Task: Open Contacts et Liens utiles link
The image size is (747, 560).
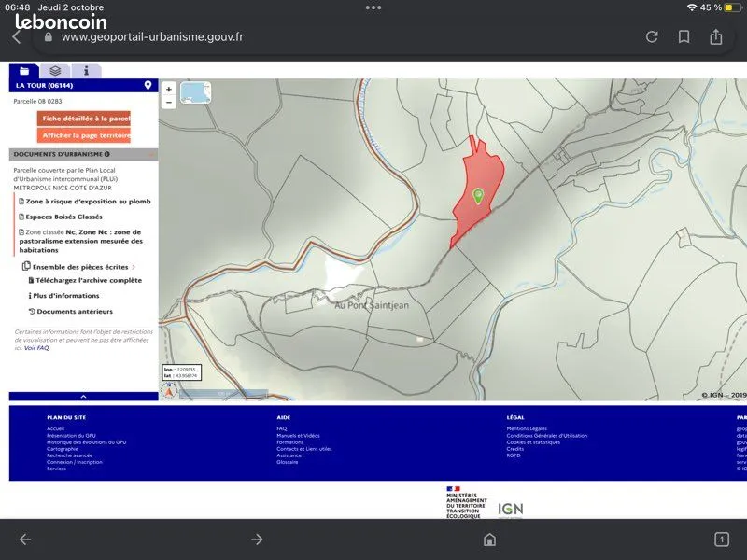Action: [x=304, y=449]
